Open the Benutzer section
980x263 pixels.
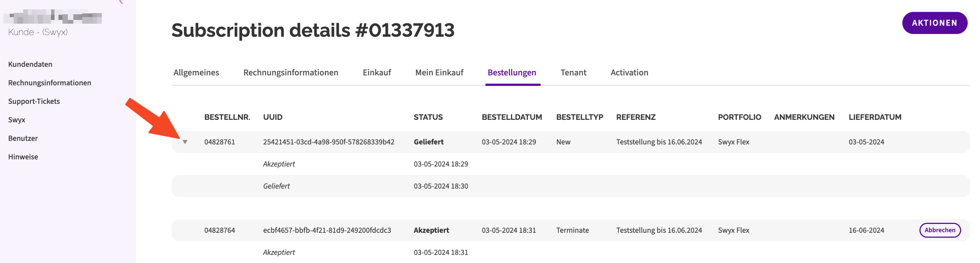23,138
